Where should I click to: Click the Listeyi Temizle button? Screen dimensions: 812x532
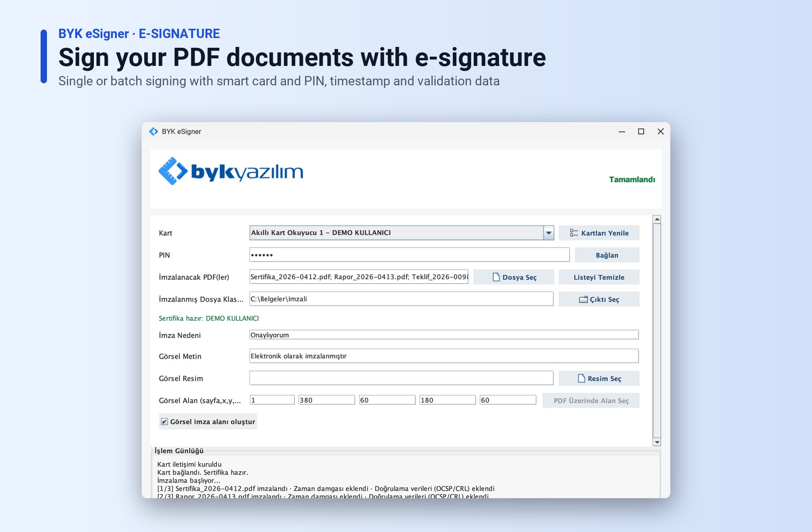pos(599,277)
